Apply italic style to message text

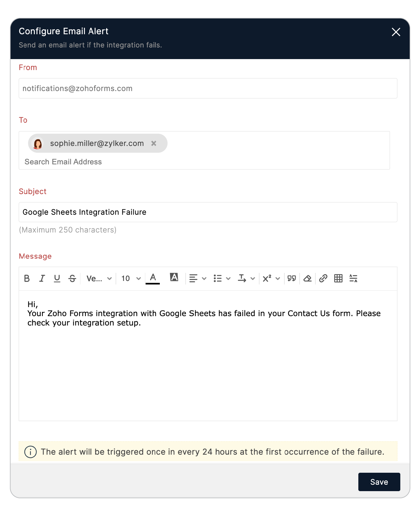(42, 278)
